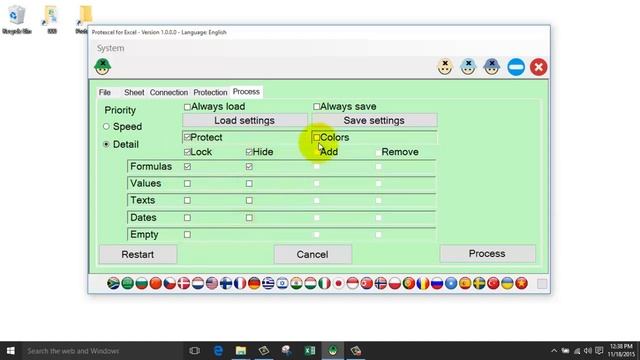Select the Saudi Arabia flag language
This screenshot has width=640, height=360.
[127, 283]
